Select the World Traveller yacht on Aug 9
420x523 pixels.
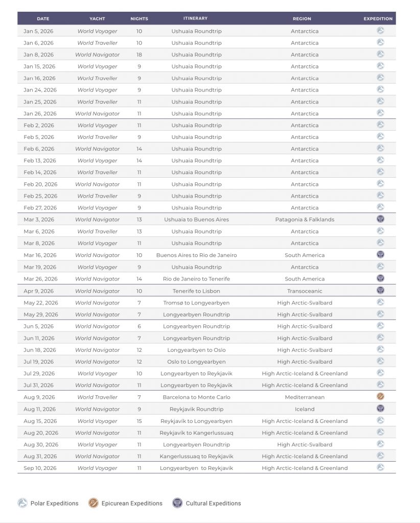pos(97,397)
